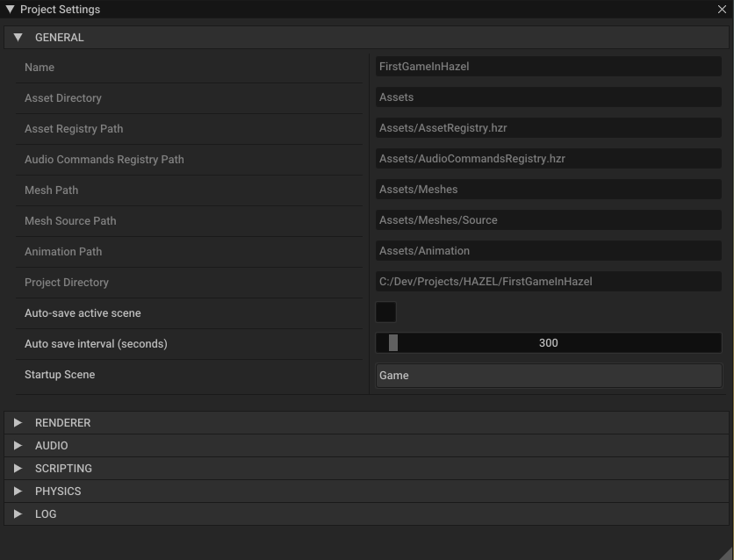734x560 pixels.
Task: Collapse the Project Settings window triangle
Action: point(10,10)
